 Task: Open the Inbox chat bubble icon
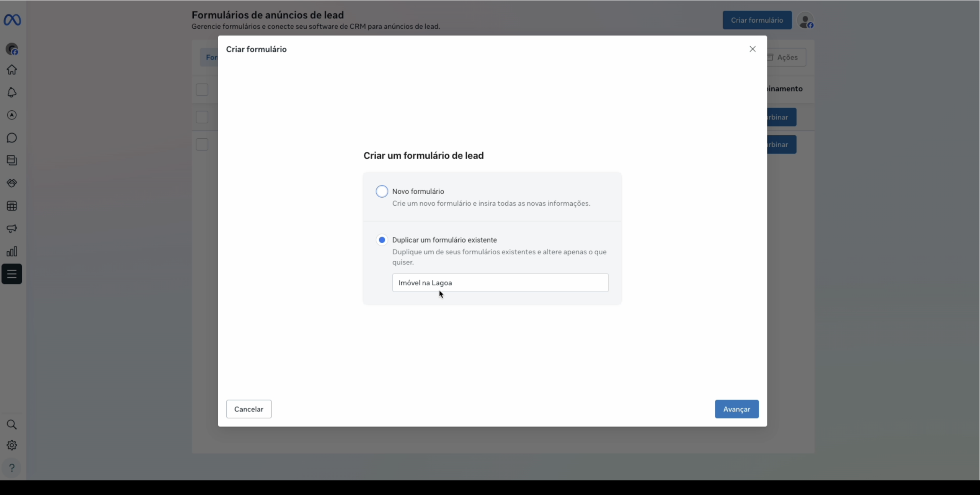pos(12,138)
